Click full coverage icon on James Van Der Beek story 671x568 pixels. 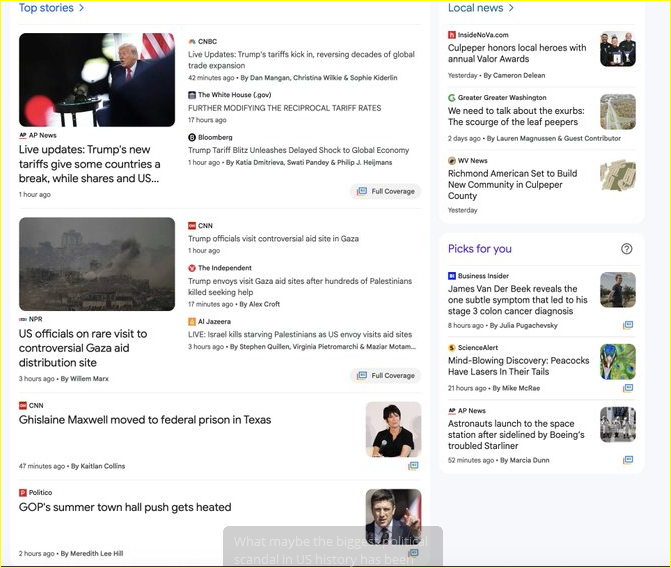tap(628, 325)
